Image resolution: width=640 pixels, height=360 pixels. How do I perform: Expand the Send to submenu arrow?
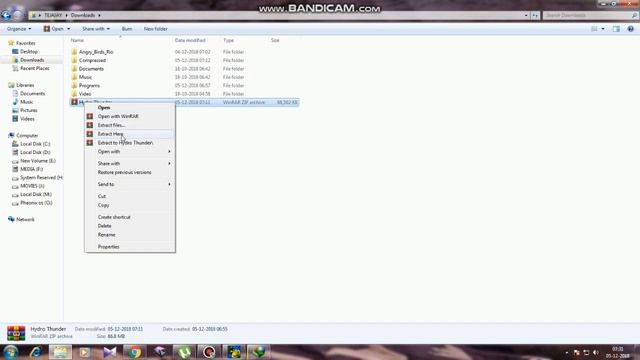click(169, 184)
